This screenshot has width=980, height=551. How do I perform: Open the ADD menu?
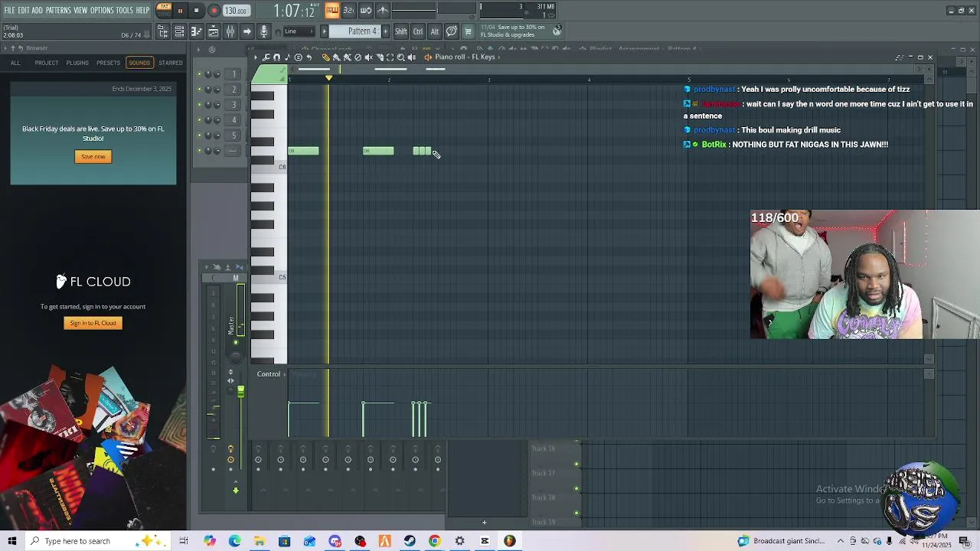38,10
